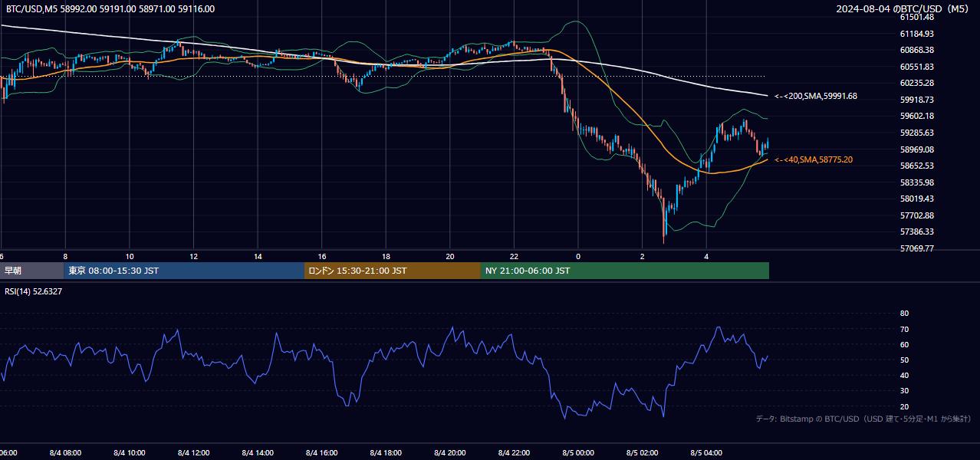The height and width of the screenshot is (460, 980).
Task: Click the 8/4 14:00 bottom time label
Action: click(x=258, y=453)
